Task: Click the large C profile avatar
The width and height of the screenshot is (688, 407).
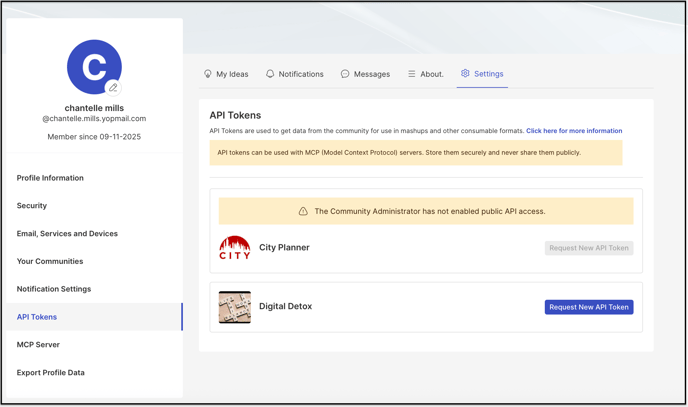Action: (x=94, y=67)
